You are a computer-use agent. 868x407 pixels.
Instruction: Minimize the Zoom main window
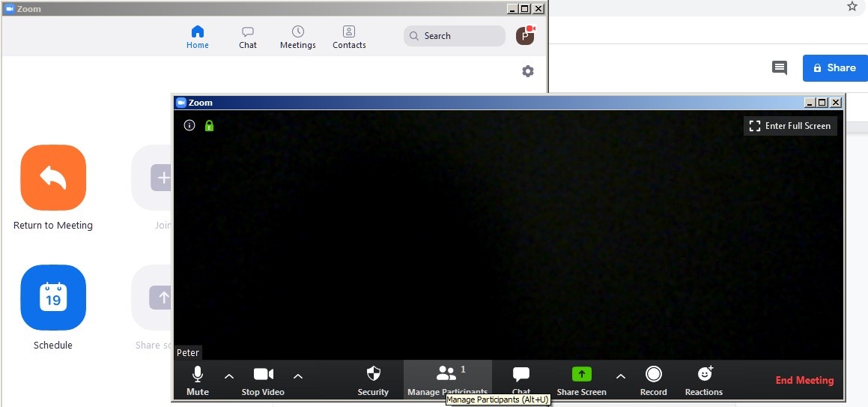coord(512,9)
